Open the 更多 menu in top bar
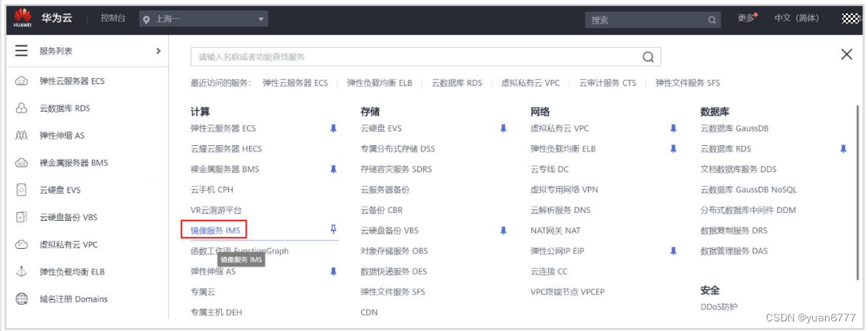 (x=748, y=18)
